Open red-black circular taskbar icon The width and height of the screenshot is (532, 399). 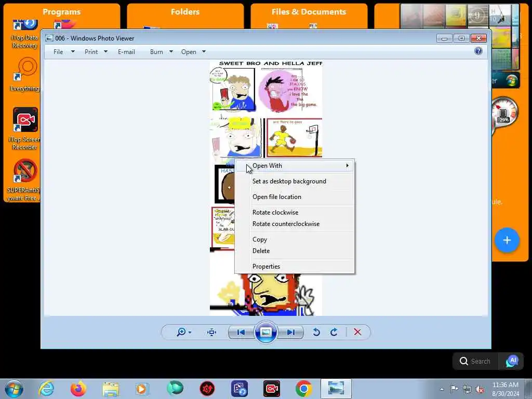[207, 389]
